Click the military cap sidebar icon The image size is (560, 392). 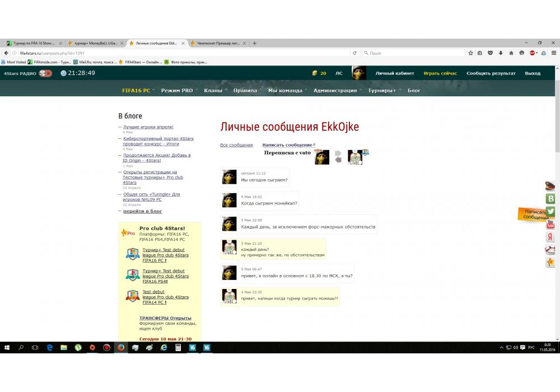tap(551, 186)
